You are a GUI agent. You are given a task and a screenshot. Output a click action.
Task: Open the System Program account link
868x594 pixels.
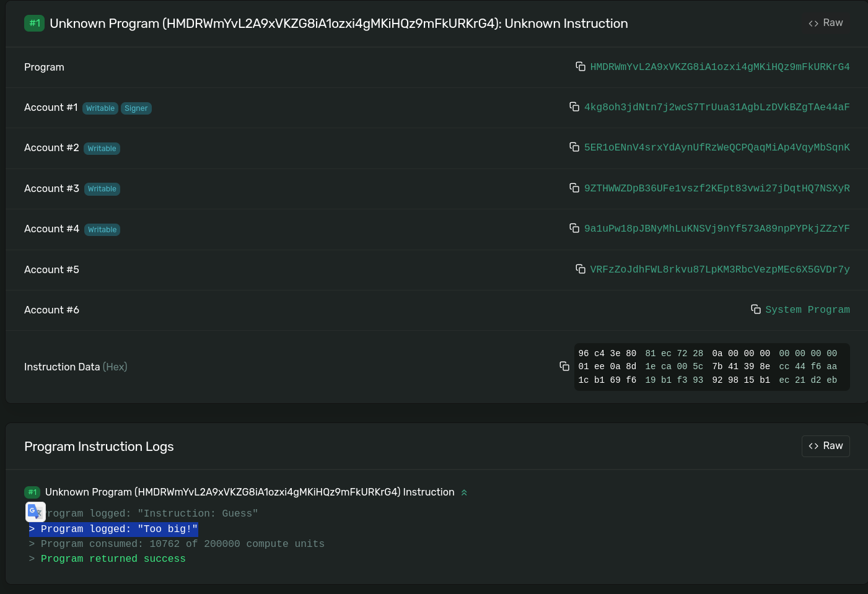(x=807, y=310)
